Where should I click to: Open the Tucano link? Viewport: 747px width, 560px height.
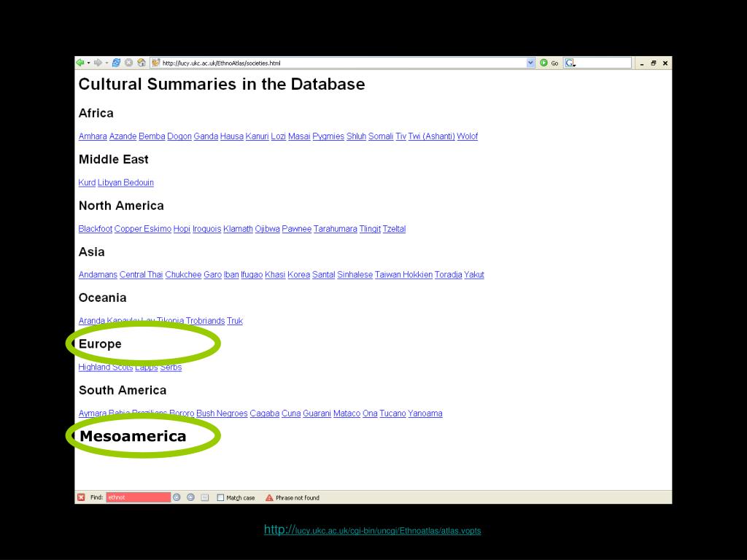392,413
